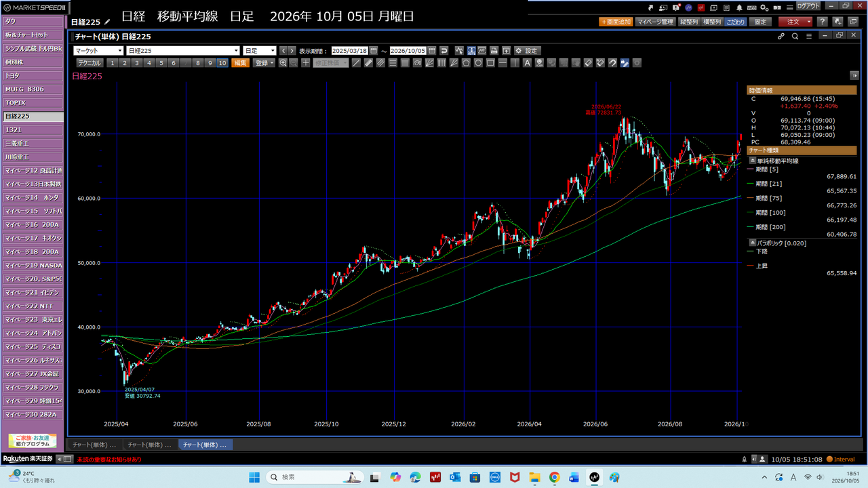Select the trend line drawing tool
This screenshot has width=868, height=488.
point(356,63)
